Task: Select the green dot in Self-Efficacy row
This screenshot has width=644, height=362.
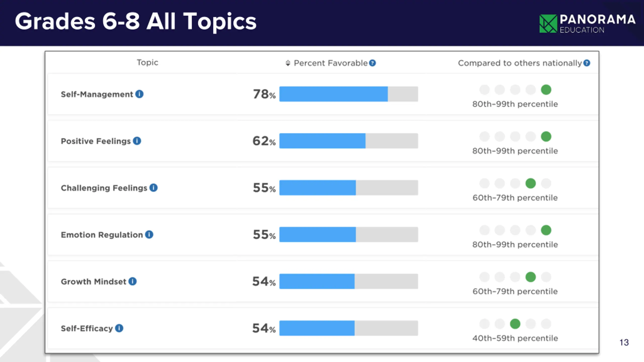Action: coord(515,324)
